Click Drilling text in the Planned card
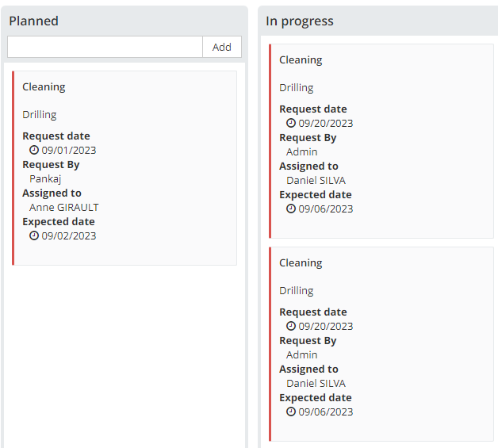This screenshot has width=498, height=448. click(40, 114)
